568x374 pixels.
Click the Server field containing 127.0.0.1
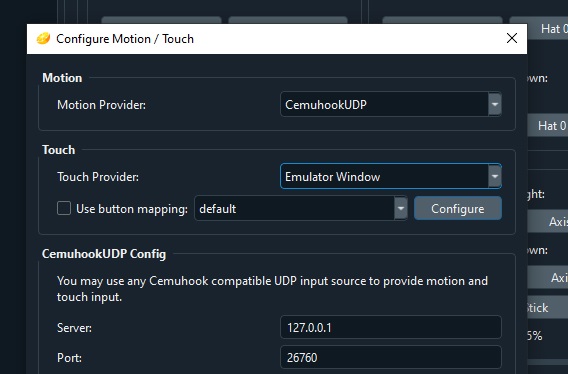(391, 327)
